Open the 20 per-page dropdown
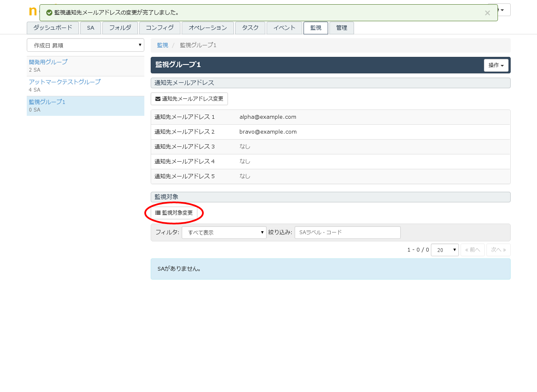The width and height of the screenshot is (537, 392). 445,250
